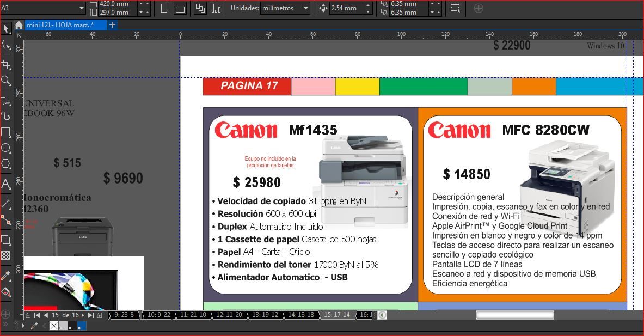Go to the next page
Viewport: 644px width, 336px height.
[x=83, y=315]
